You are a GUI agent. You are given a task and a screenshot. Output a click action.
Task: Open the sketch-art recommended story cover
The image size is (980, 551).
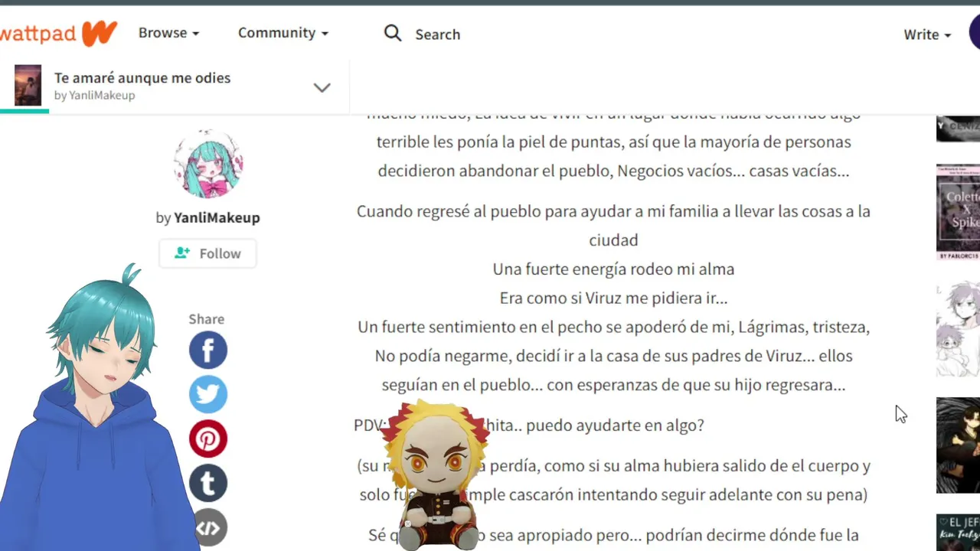[958, 329]
